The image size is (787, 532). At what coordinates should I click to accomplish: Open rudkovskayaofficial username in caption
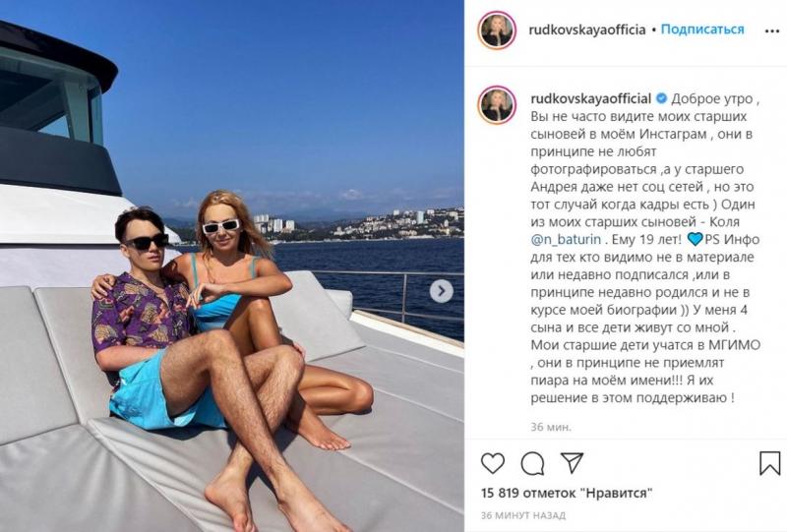(x=591, y=98)
